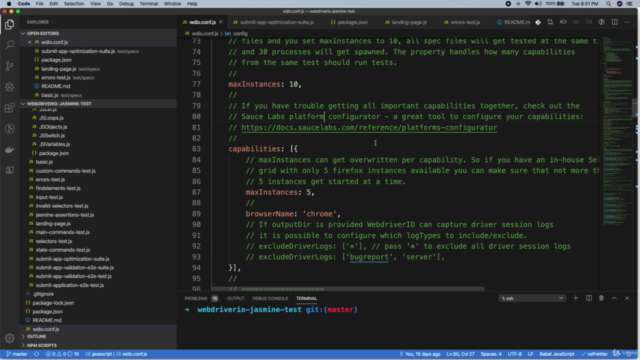The image size is (640, 360).
Task: Open editor More Actions ellipsis
Action: click(627, 22)
